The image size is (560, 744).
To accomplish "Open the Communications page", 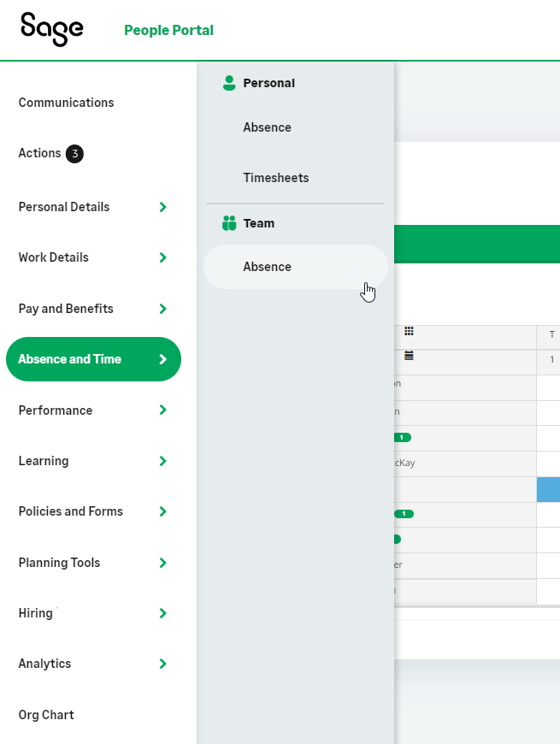I will coord(66,103).
